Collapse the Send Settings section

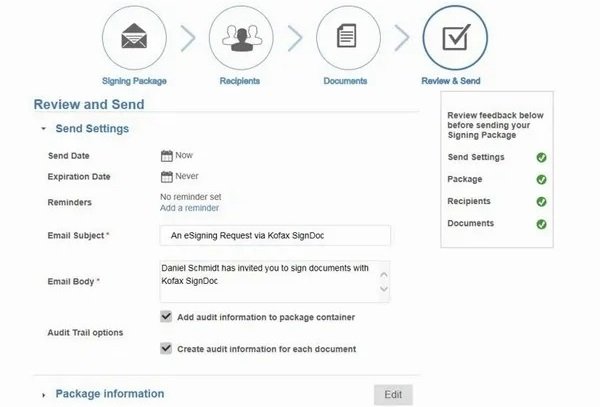pos(44,129)
